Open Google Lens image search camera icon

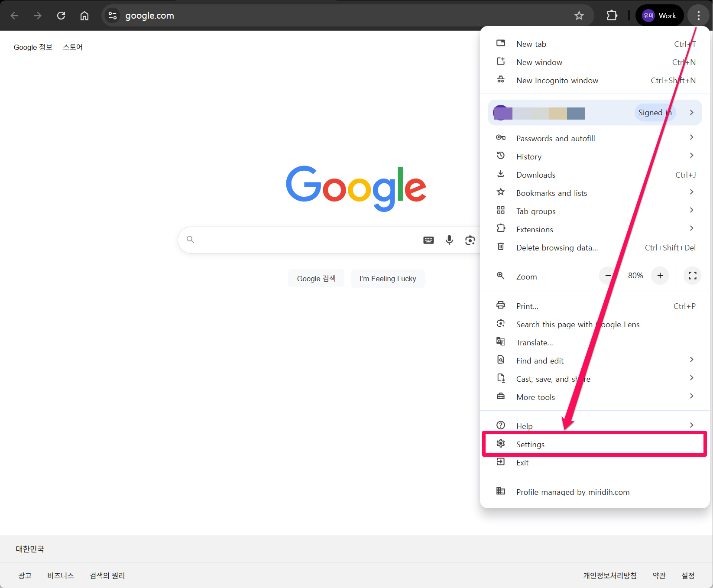(470, 240)
